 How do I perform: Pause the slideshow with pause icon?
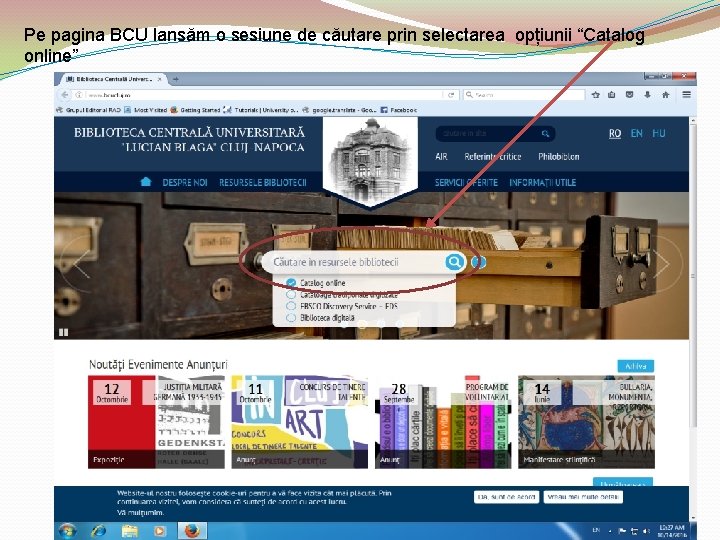63,332
